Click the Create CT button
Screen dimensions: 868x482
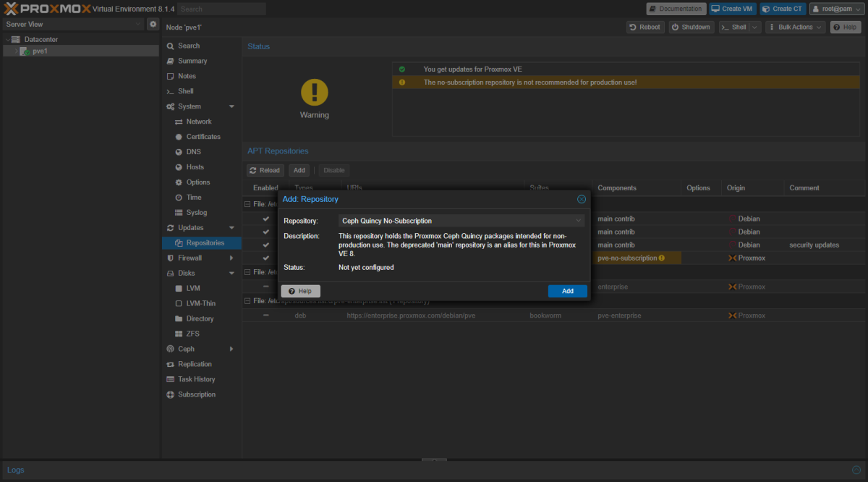[783, 9]
